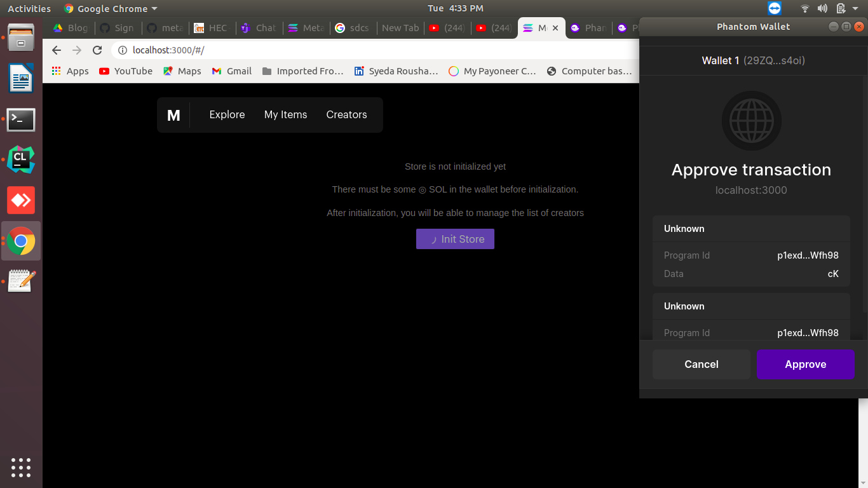
Task: Open the Explore menu item
Action: pos(227,115)
